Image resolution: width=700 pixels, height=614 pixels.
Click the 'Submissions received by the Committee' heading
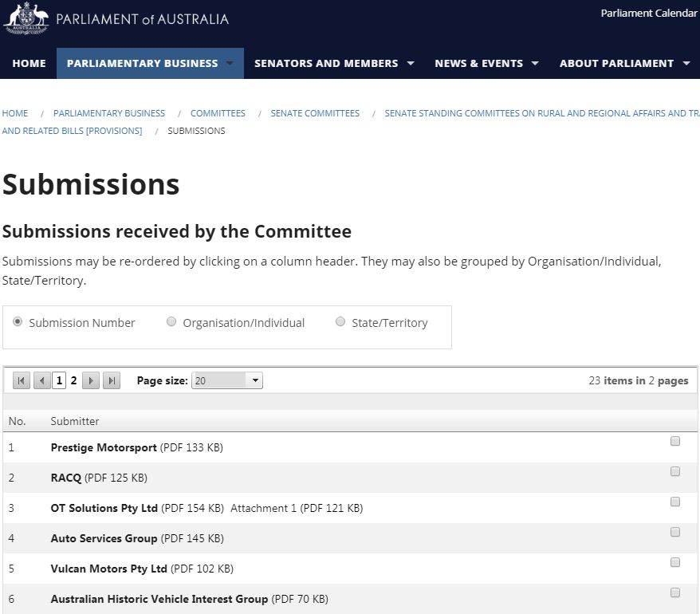(x=177, y=231)
